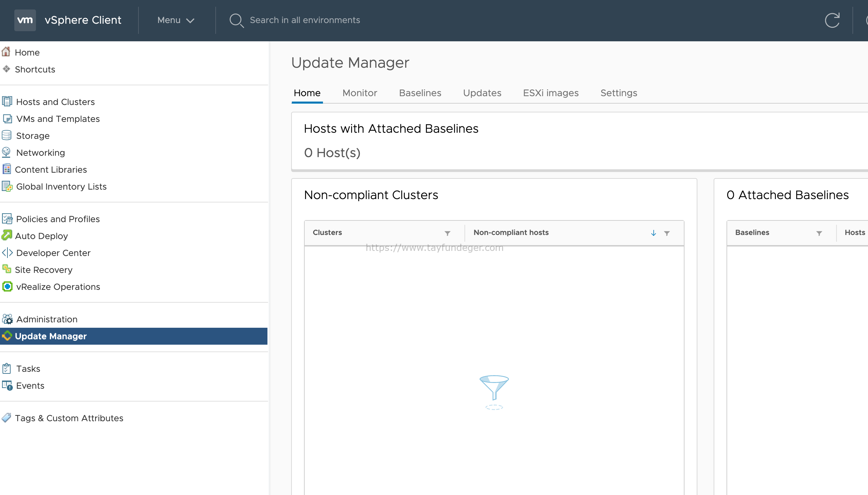This screenshot has height=495, width=868.
Task: Click the Home house icon in sidebar
Action: (x=6, y=52)
